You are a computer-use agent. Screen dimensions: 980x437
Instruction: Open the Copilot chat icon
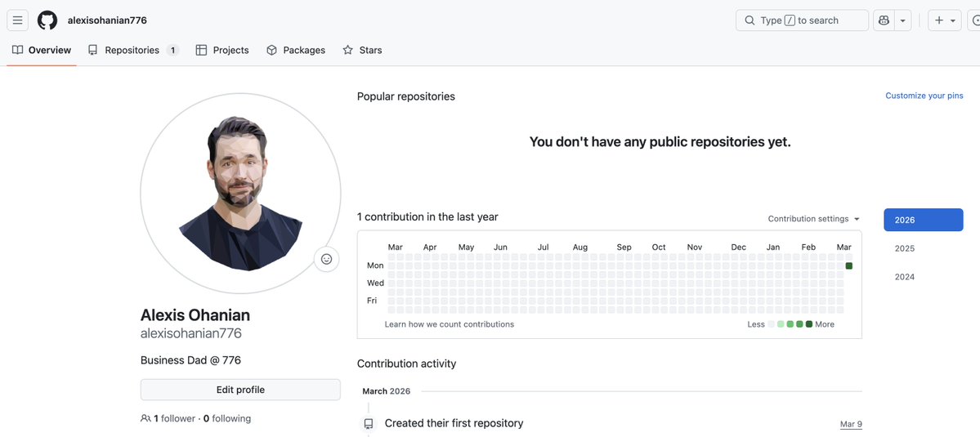(884, 20)
